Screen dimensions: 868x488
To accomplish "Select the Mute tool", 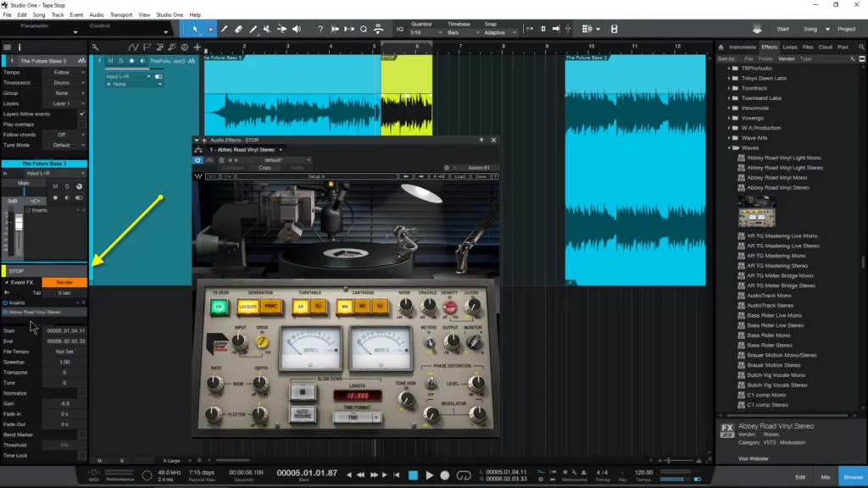I will point(267,29).
